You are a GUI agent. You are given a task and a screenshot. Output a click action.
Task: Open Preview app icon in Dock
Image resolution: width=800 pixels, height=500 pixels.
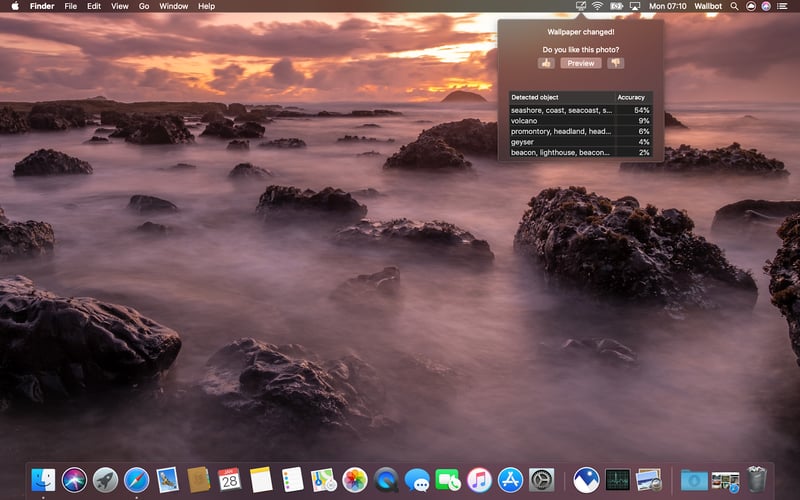pos(648,480)
